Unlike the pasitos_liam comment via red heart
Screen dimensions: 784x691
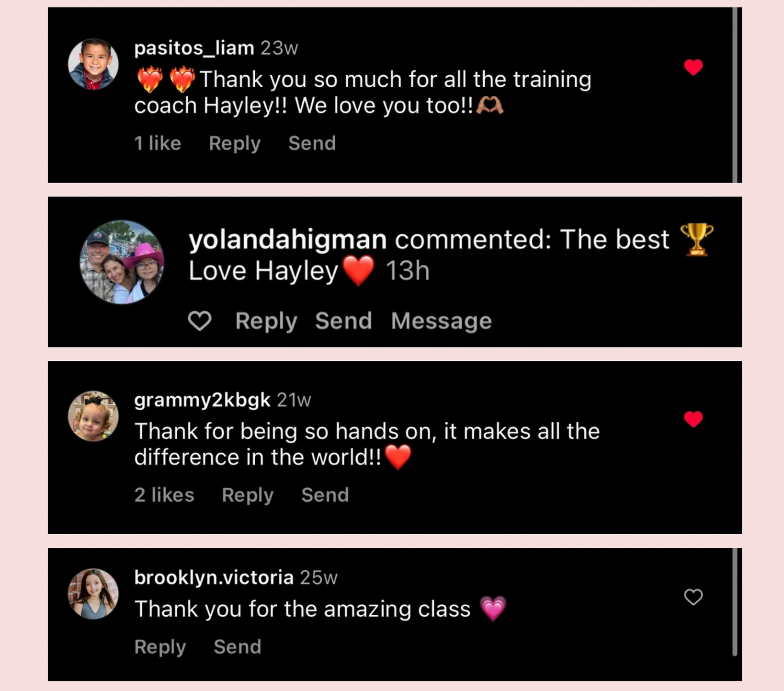pyautogui.click(x=693, y=67)
